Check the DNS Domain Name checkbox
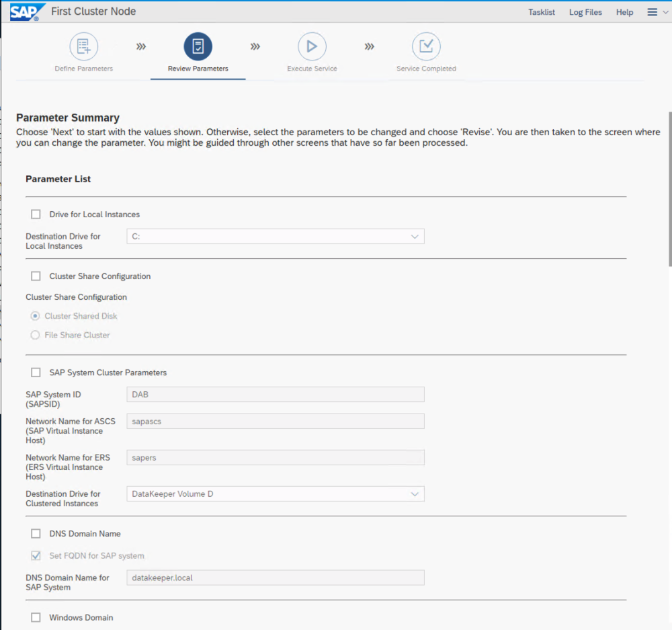 pos(36,533)
